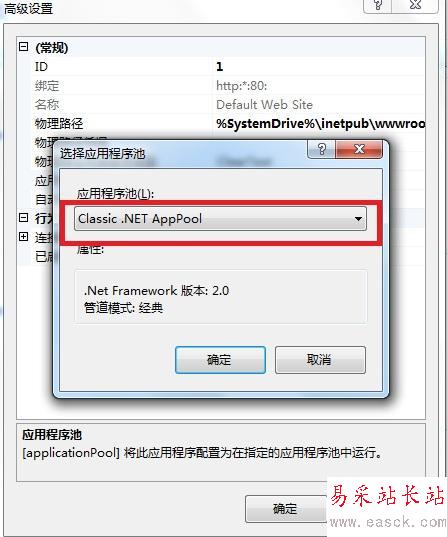This screenshot has width=447, height=537.
Task: Select the 绑定 property row
Action: tap(229, 85)
